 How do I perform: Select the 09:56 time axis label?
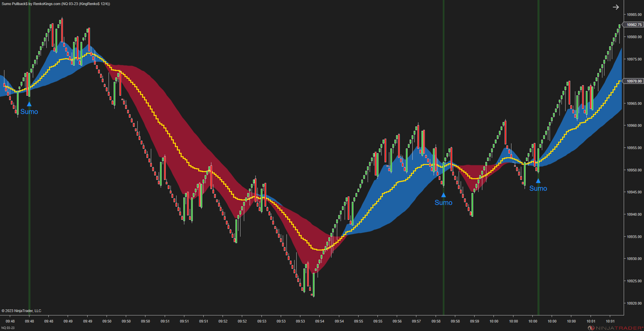click(x=397, y=321)
